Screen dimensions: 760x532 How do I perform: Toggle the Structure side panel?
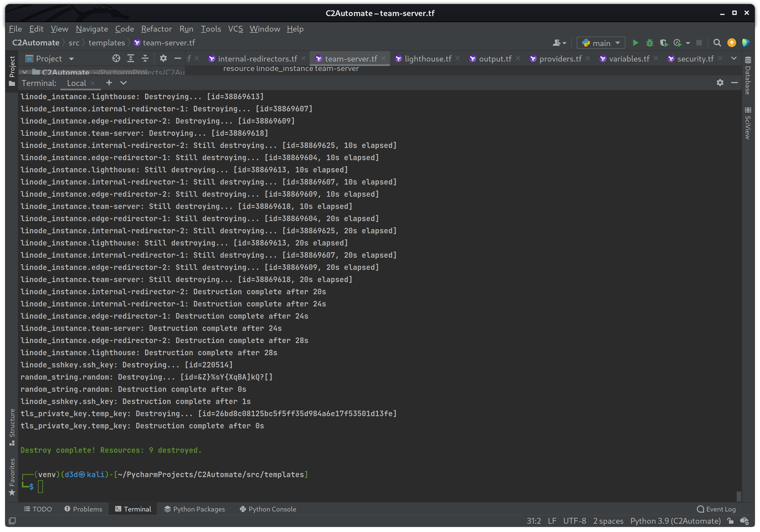click(12, 427)
